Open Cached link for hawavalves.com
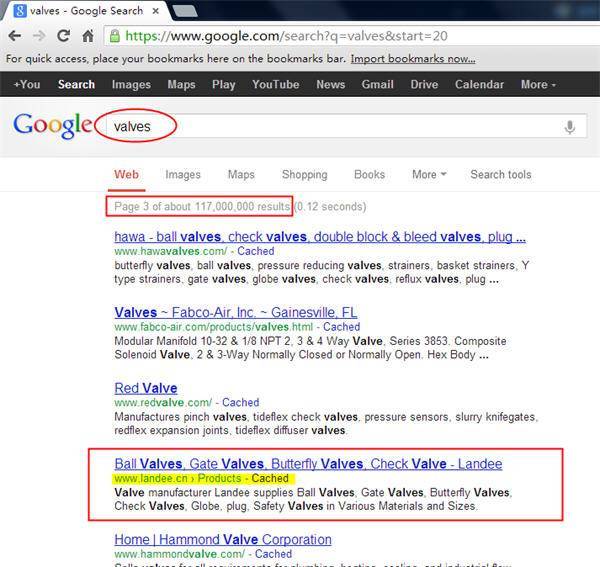Viewport: 600px width, 567px height. pos(256,251)
